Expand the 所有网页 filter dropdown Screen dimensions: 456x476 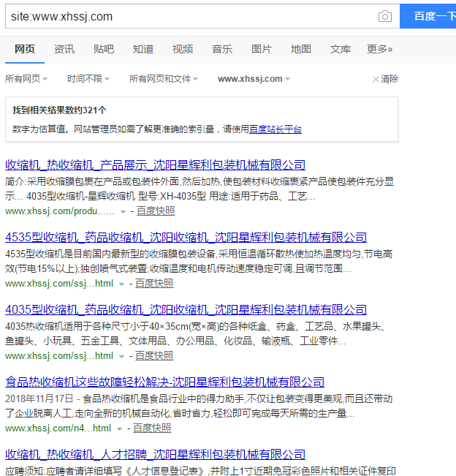[26, 79]
